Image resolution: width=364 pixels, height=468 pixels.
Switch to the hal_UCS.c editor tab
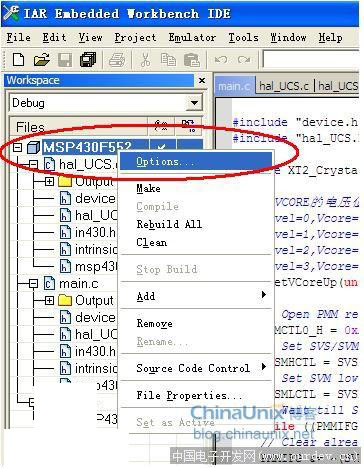284,86
